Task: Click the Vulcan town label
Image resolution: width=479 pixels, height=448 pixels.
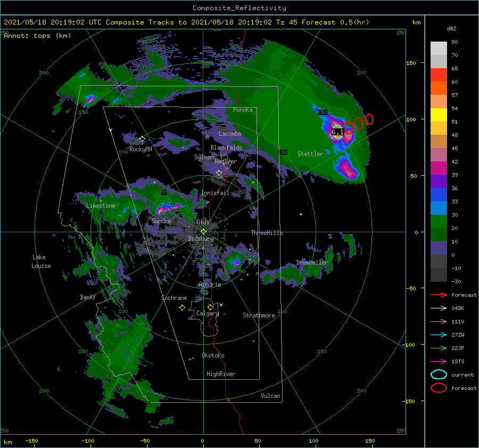Action: click(270, 396)
